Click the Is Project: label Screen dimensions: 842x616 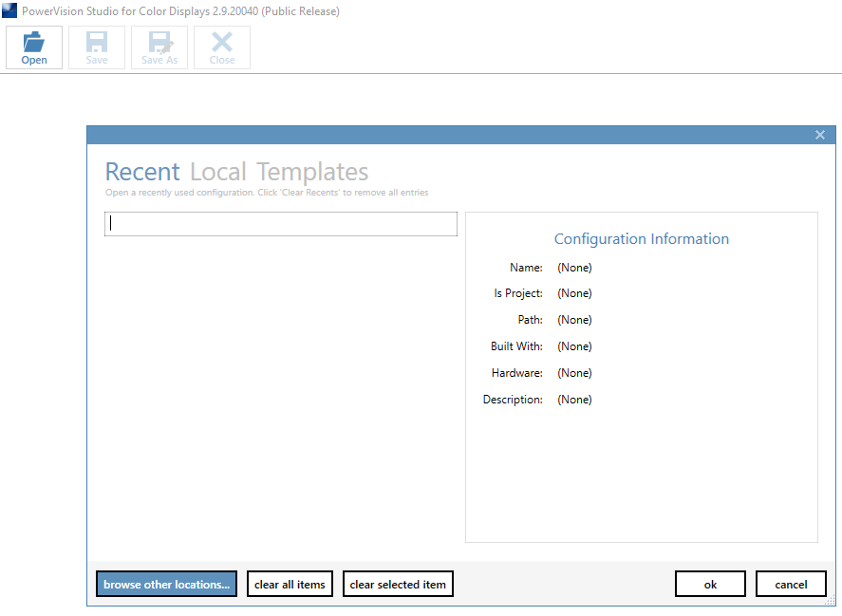(518, 293)
